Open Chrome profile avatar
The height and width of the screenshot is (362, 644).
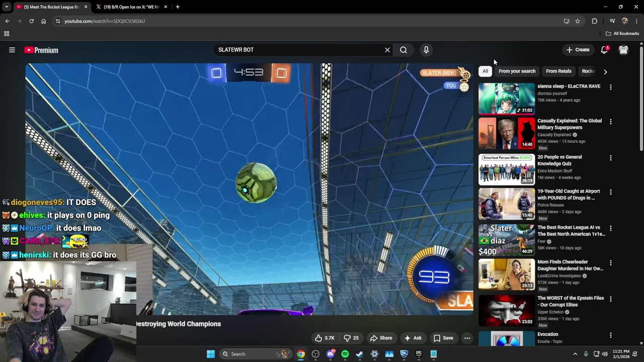click(625, 21)
